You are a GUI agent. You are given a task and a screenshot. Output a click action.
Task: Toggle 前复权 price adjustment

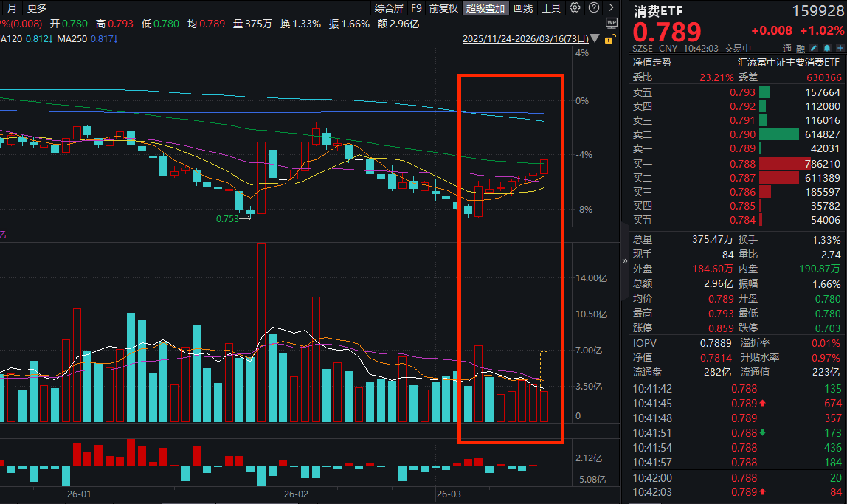(x=444, y=8)
